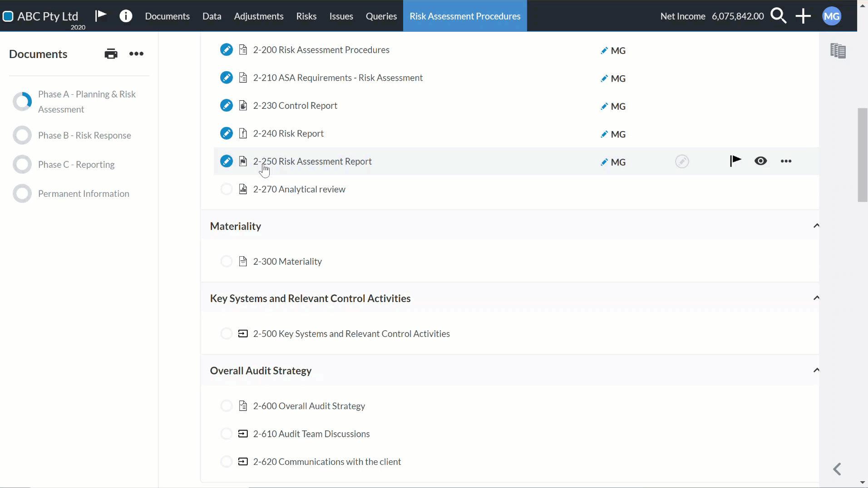Click the plus add icon in header
Image resolution: width=868 pixels, height=488 pixels.
803,16
